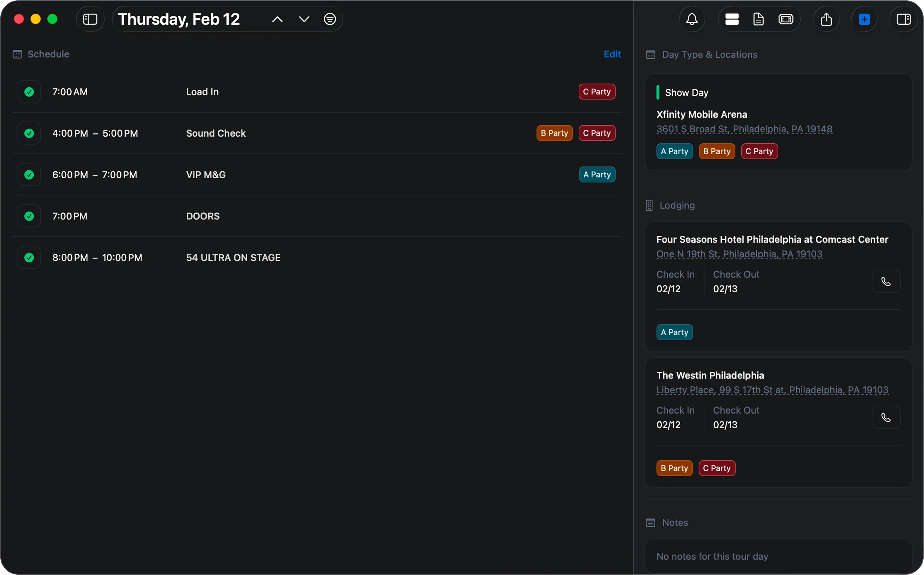
Task: Select the A Party tag on VIP M&G
Action: point(597,174)
